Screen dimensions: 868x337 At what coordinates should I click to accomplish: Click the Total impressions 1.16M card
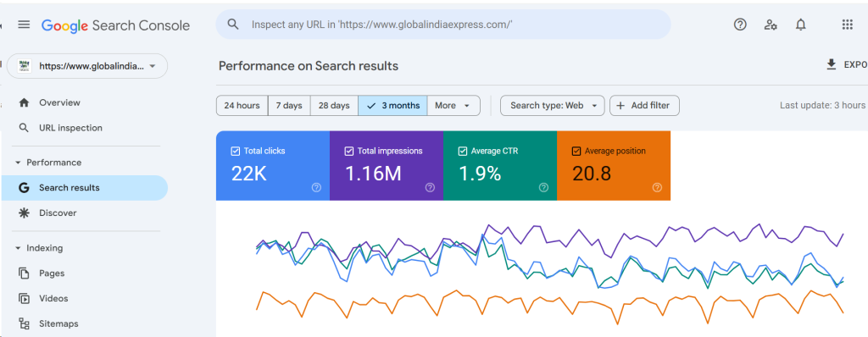coord(387,165)
